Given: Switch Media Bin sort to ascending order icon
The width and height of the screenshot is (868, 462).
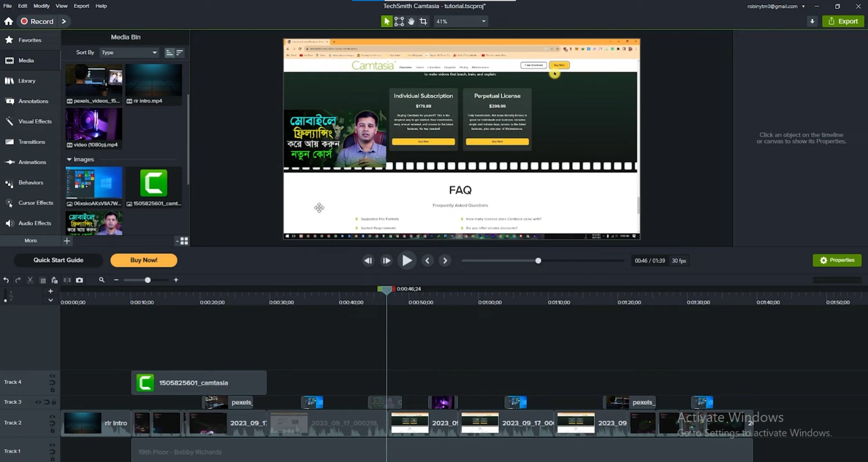Looking at the screenshot, I should coord(169,53).
